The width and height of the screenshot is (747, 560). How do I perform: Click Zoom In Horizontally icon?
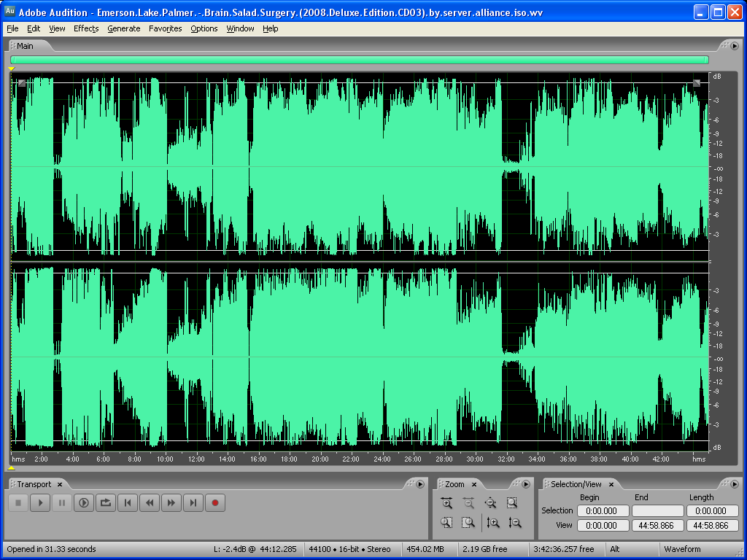(x=446, y=503)
